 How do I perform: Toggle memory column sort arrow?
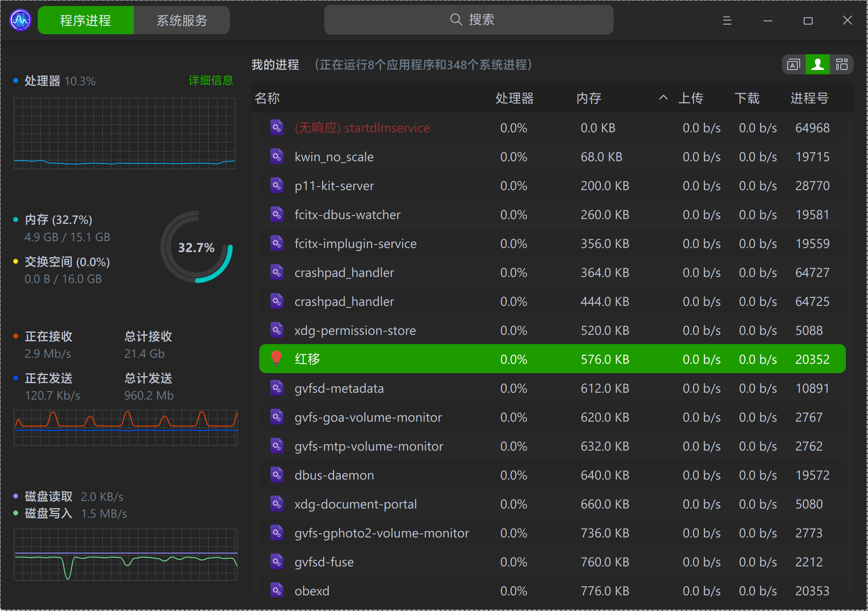(x=663, y=98)
